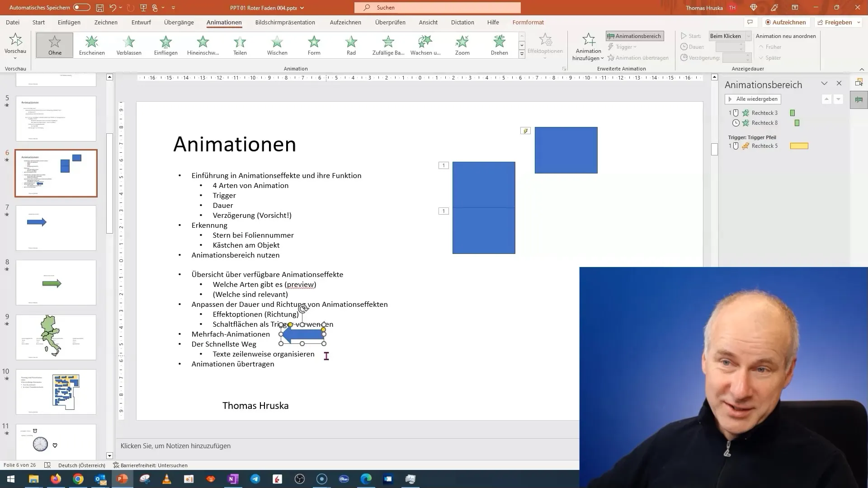This screenshot has width=868, height=488.
Task: Click the preview hyperlink in slide content
Action: [300, 284]
